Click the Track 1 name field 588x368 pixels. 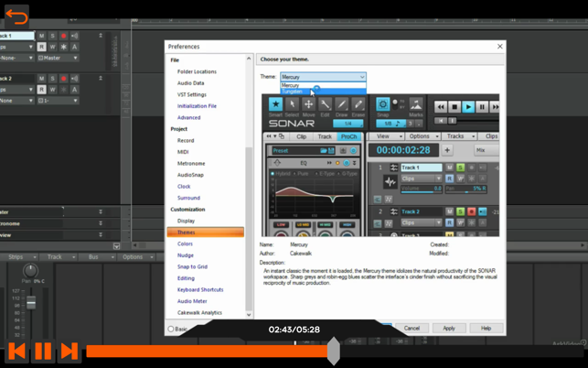pyautogui.click(x=16, y=36)
